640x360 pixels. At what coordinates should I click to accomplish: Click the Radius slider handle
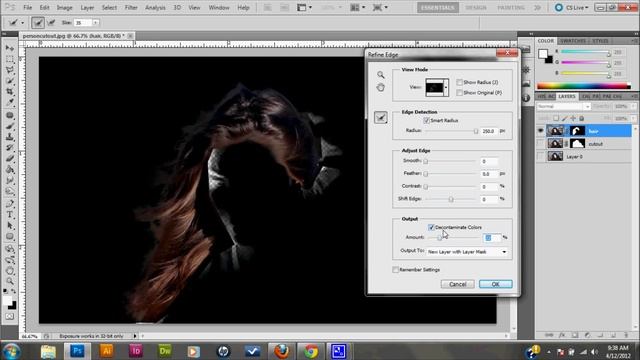pyautogui.click(x=476, y=131)
